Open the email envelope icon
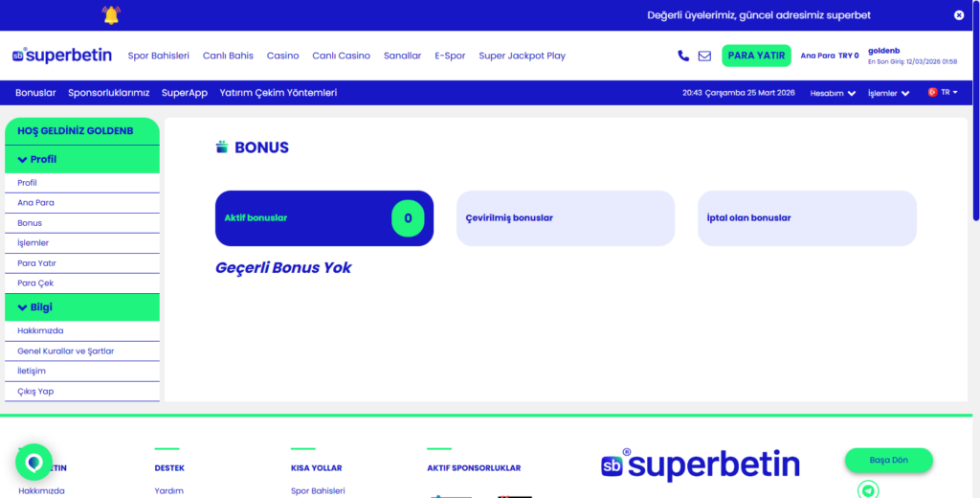This screenshot has width=980, height=498. tap(704, 56)
